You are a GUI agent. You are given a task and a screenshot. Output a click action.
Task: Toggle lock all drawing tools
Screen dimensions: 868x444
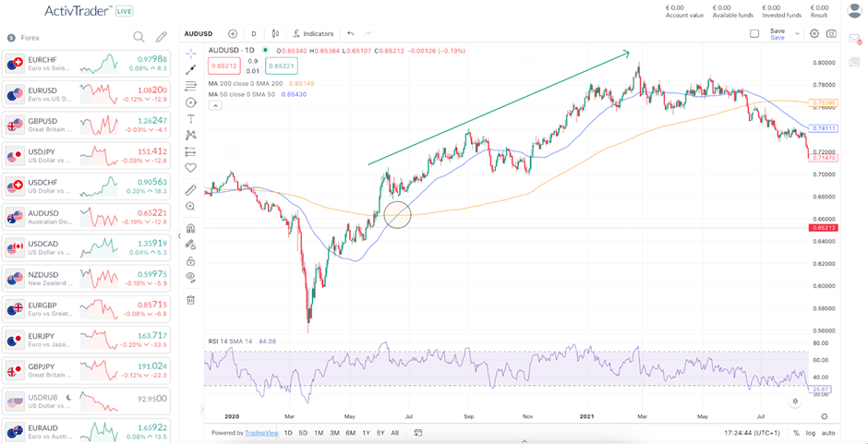[191, 261]
